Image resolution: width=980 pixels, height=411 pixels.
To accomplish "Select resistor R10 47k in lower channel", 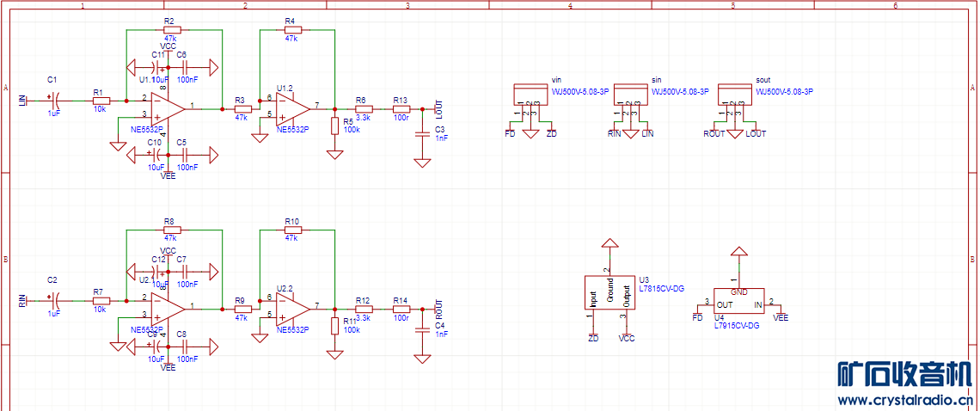I will click(291, 230).
